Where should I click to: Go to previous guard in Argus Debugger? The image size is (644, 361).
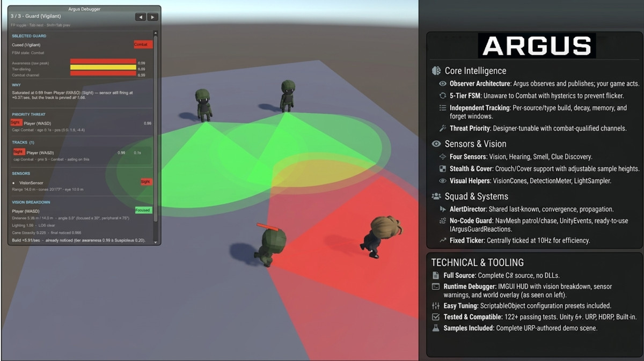click(140, 17)
